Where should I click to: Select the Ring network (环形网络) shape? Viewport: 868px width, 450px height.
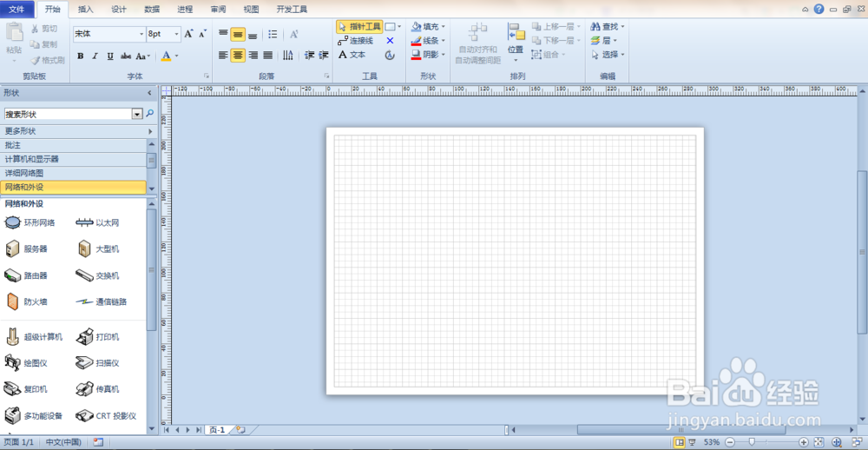(30, 222)
